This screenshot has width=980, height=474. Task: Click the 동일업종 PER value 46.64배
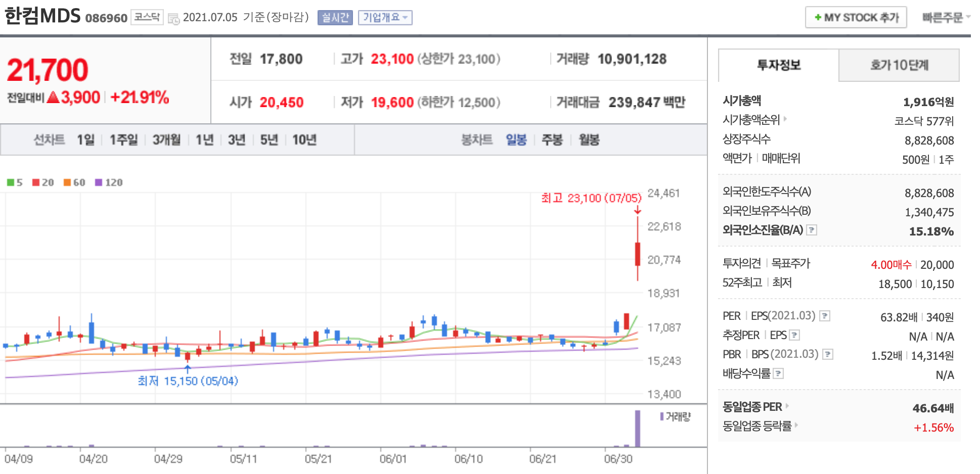[933, 408]
